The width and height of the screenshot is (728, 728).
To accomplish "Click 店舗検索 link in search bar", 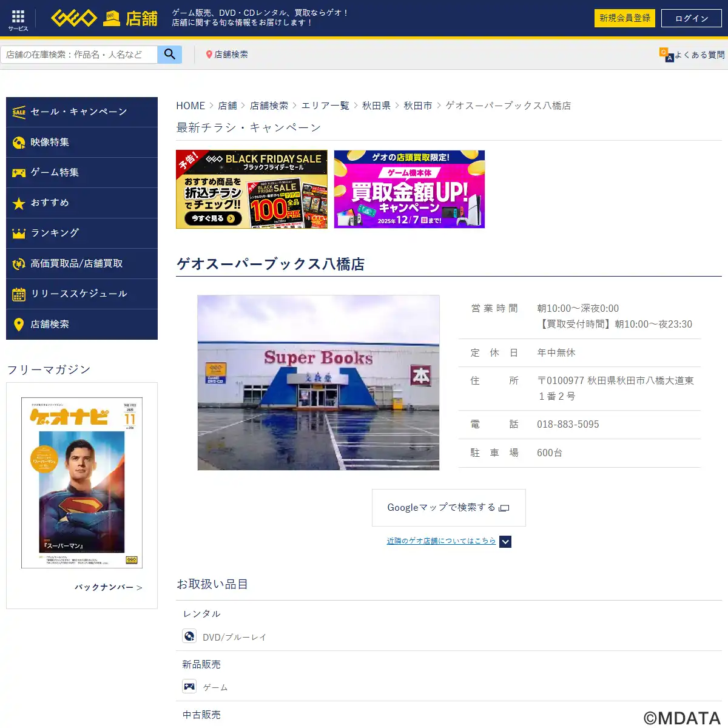I will tap(231, 55).
